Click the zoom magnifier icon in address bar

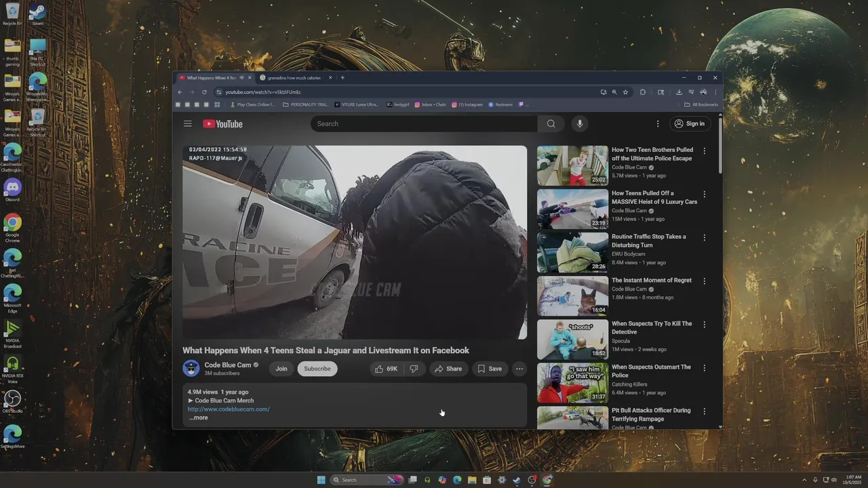pos(614,92)
